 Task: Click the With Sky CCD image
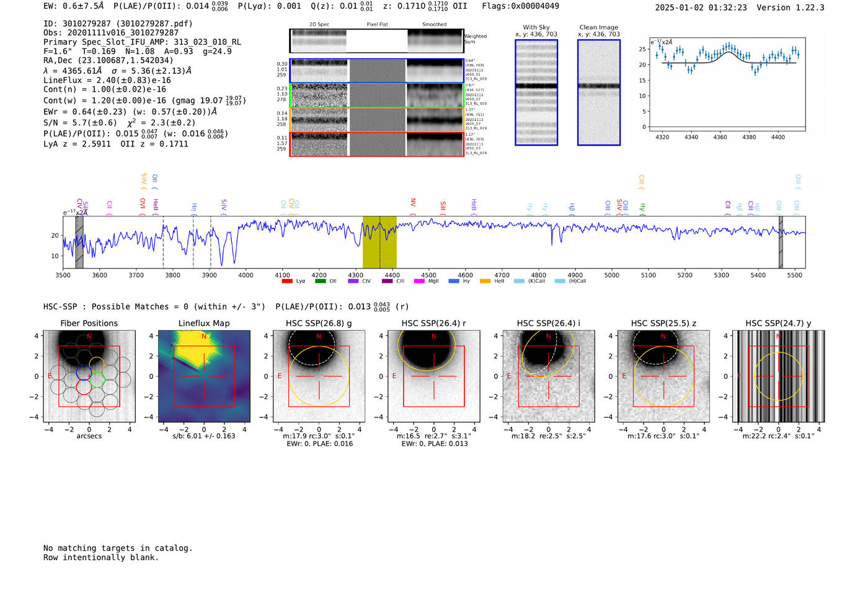click(536, 92)
